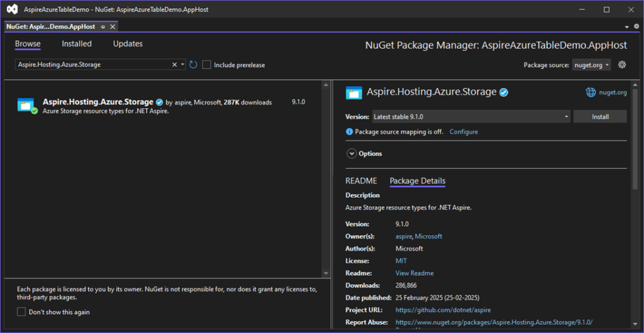The width and height of the screenshot is (644, 333).
Task: Click the Author value Microsoft
Action: (409, 249)
